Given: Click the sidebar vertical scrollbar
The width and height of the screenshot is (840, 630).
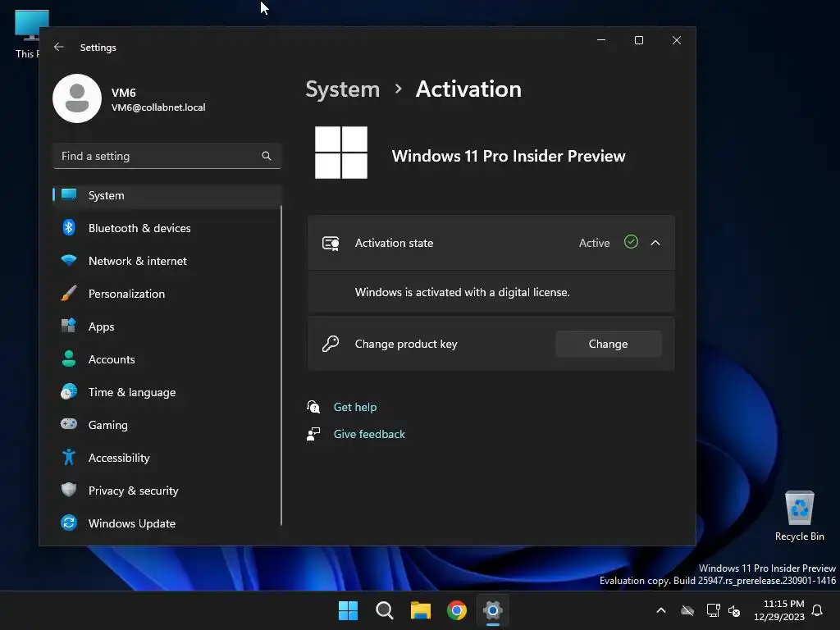Looking at the screenshot, I should 281,365.
